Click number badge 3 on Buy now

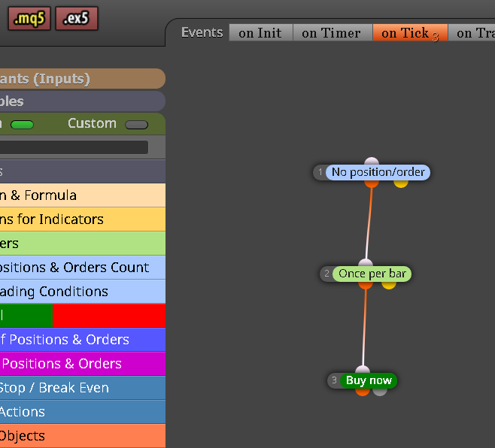[x=334, y=380]
